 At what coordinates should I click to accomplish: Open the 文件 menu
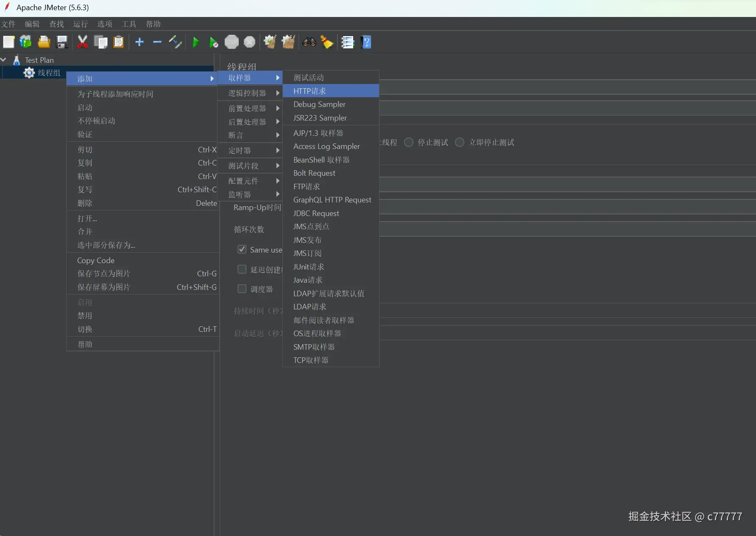[x=8, y=24]
